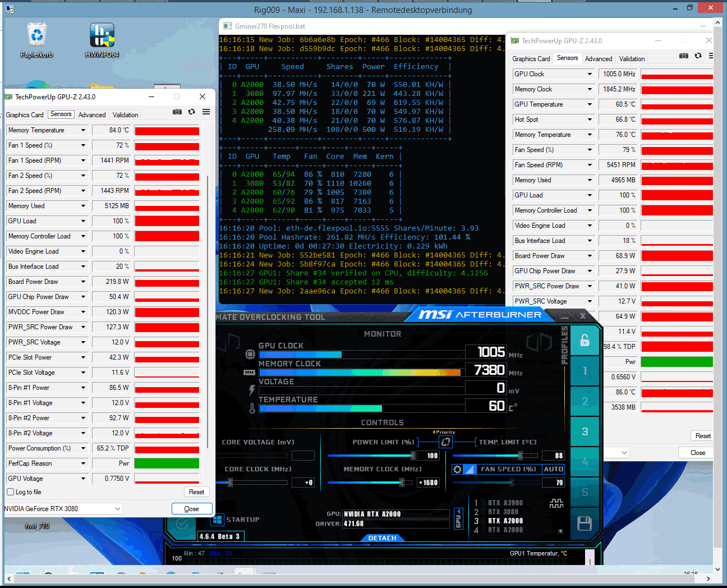Open GPU selector combo in right GPU-Z
This screenshot has height=588, width=727.
[x=616, y=452]
